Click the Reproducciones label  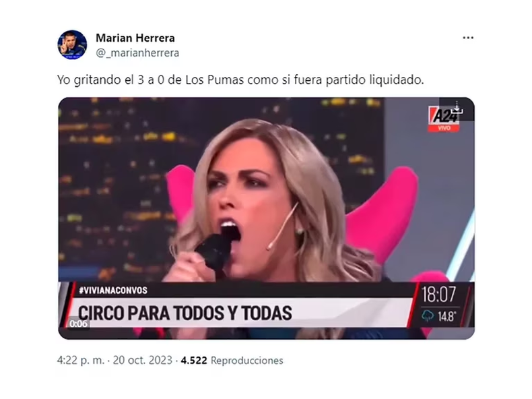point(246,361)
